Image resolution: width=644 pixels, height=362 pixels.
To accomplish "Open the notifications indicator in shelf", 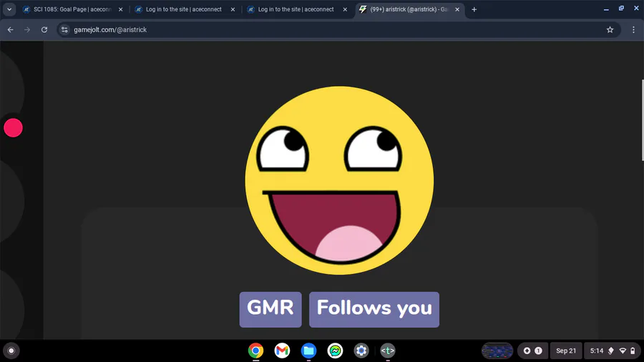I will click(532, 351).
